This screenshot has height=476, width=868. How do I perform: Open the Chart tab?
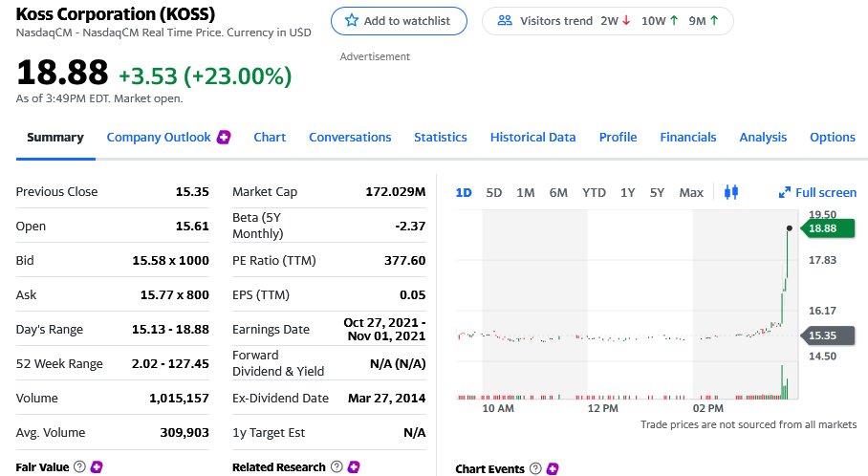[270, 138]
